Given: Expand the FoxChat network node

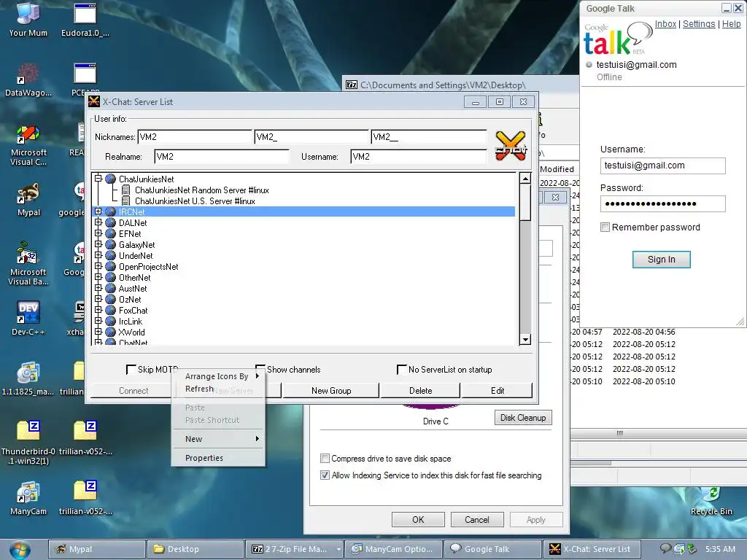Looking at the screenshot, I should click(x=98, y=310).
